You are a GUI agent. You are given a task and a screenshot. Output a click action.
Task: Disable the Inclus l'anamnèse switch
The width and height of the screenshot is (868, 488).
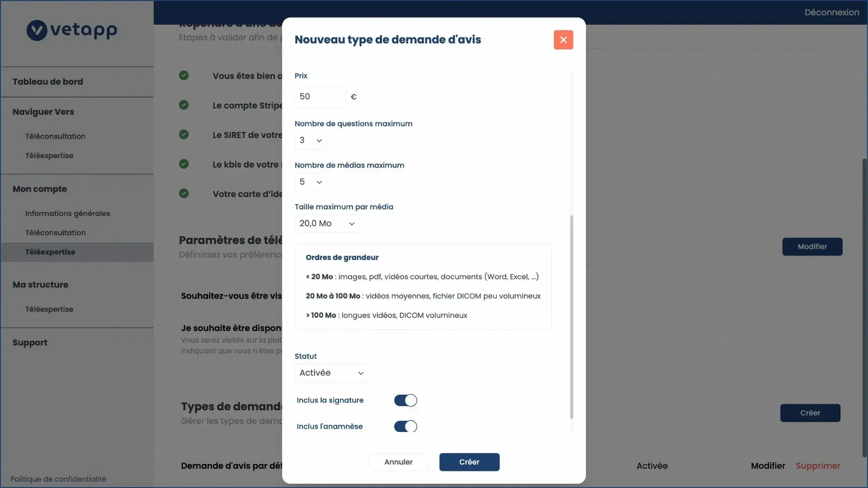(x=405, y=426)
